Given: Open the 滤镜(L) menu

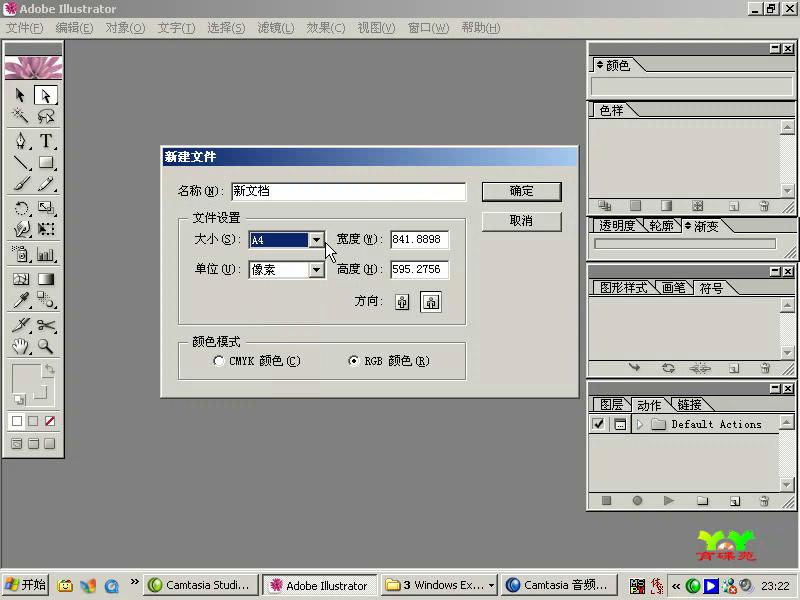Looking at the screenshot, I should click(x=276, y=28).
